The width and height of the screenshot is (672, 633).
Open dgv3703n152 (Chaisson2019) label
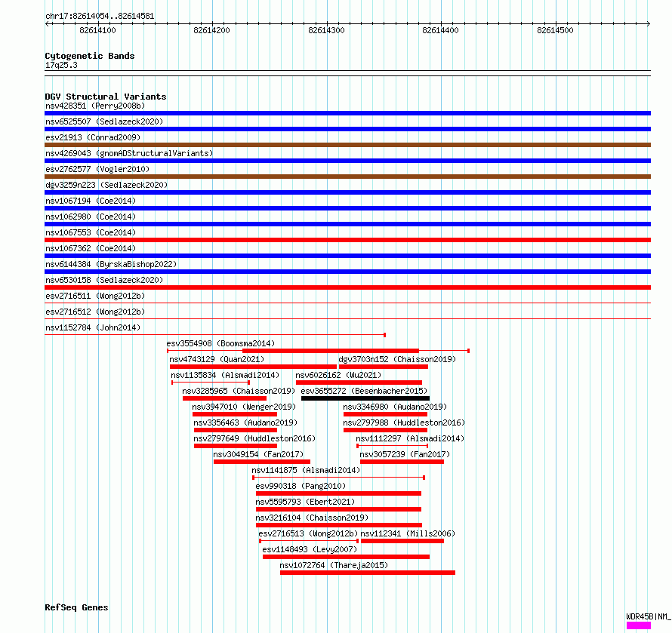point(397,359)
